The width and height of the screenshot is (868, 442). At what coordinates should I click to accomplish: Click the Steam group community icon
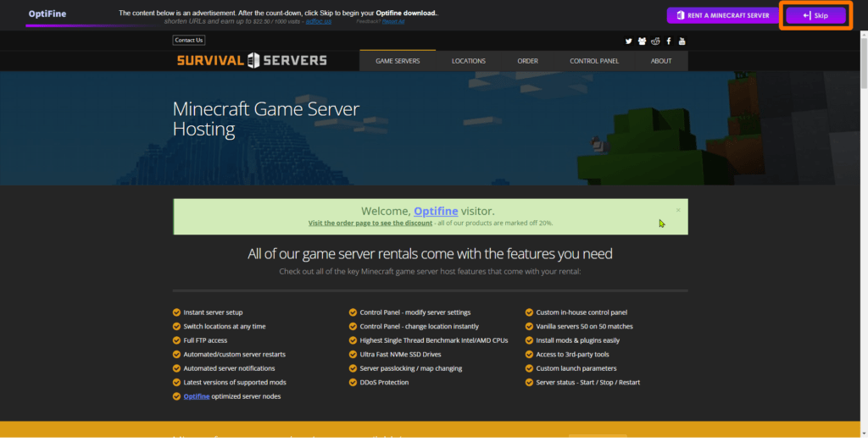pyautogui.click(x=642, y=41)
